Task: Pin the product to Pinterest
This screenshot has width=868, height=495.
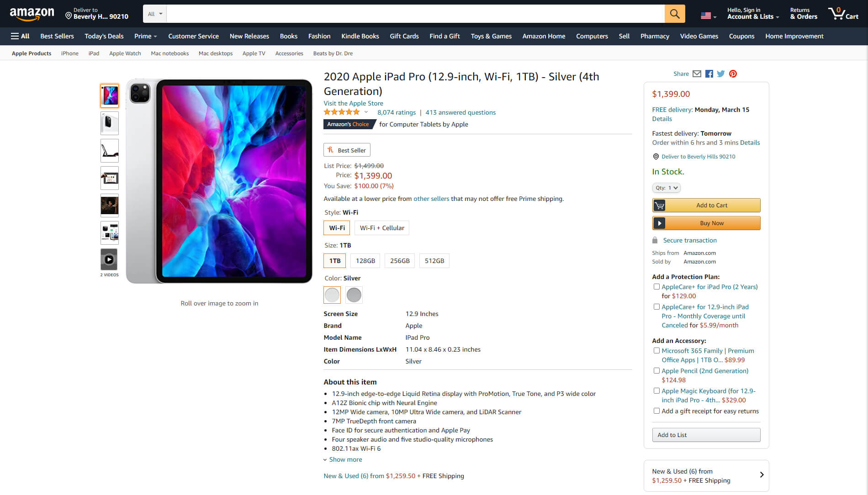Action: point(733,74)
